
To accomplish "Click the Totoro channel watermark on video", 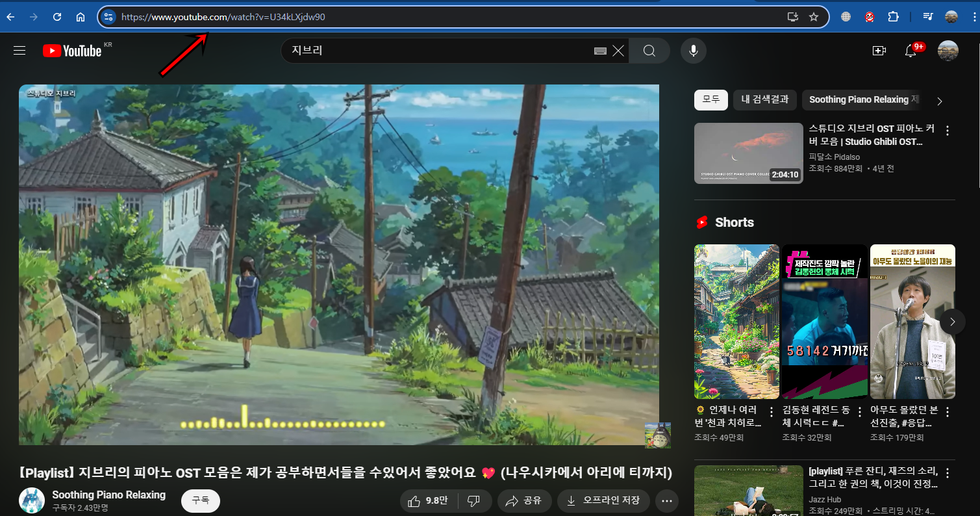I will coord(657,435).
